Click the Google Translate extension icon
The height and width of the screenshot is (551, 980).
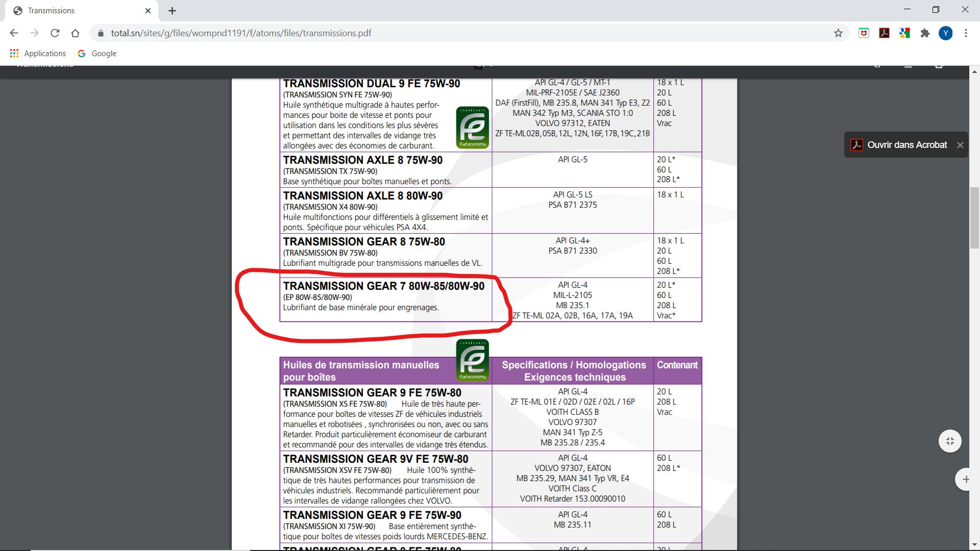904,33
